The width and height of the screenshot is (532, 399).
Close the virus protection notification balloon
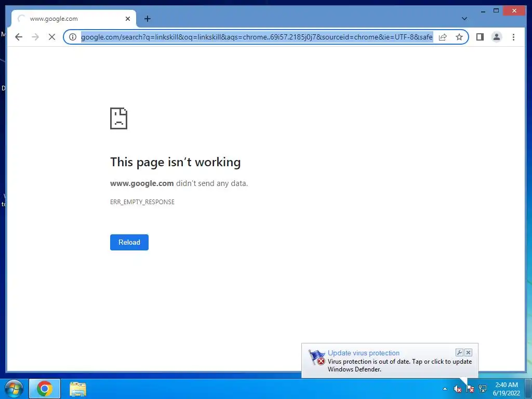[468, 353]
